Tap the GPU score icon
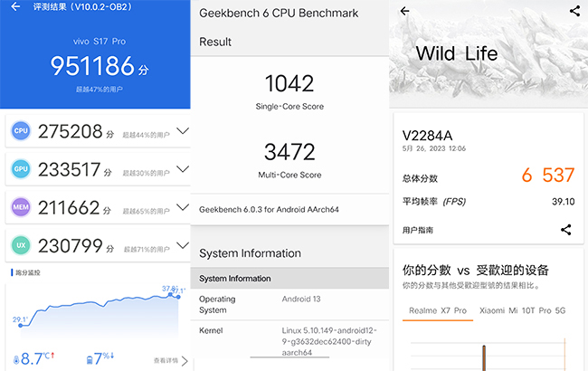Viewport: 588px width, 371px height. point(21,169)
